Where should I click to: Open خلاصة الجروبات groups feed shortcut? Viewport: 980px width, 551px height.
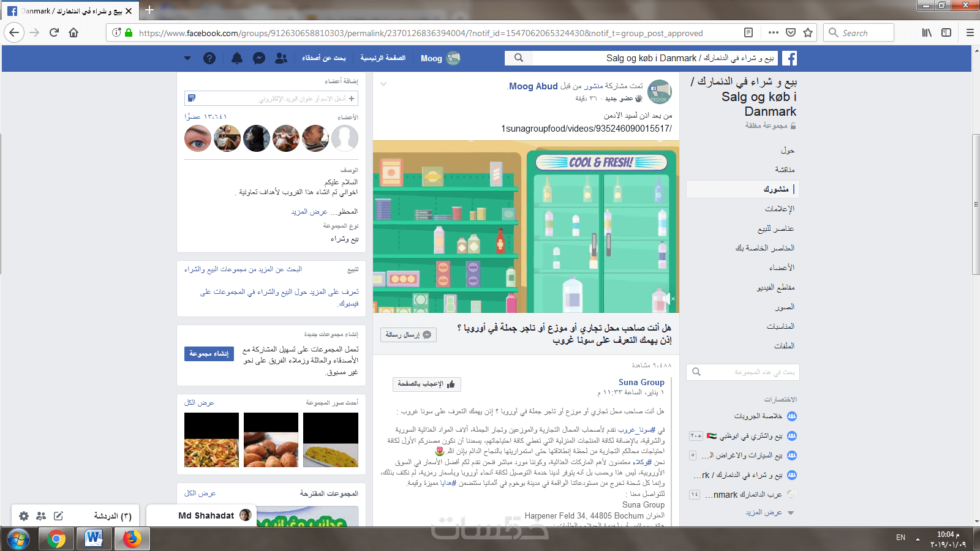[x=758, y=416]
